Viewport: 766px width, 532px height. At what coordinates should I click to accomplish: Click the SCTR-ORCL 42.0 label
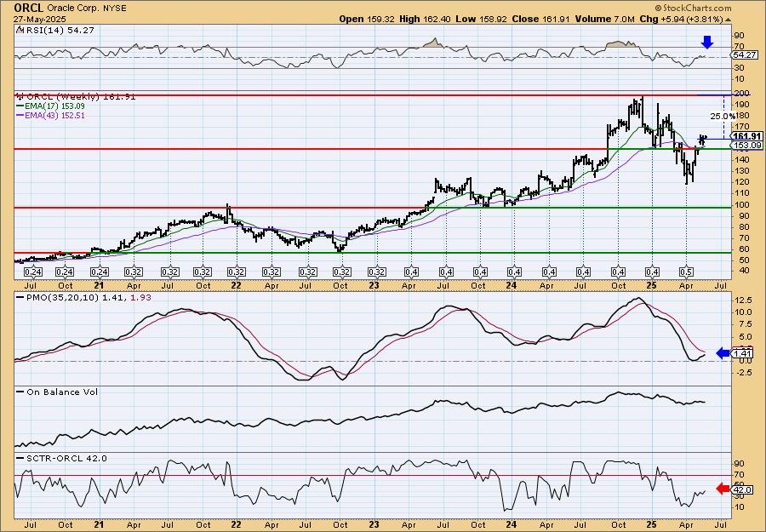[66, 458]
